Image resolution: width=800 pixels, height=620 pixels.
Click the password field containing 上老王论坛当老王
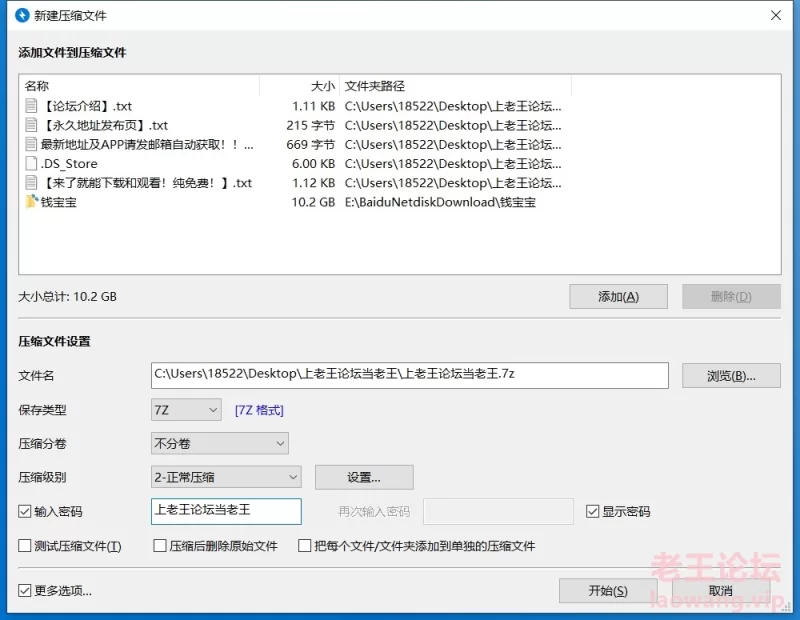tap(226, 511)
